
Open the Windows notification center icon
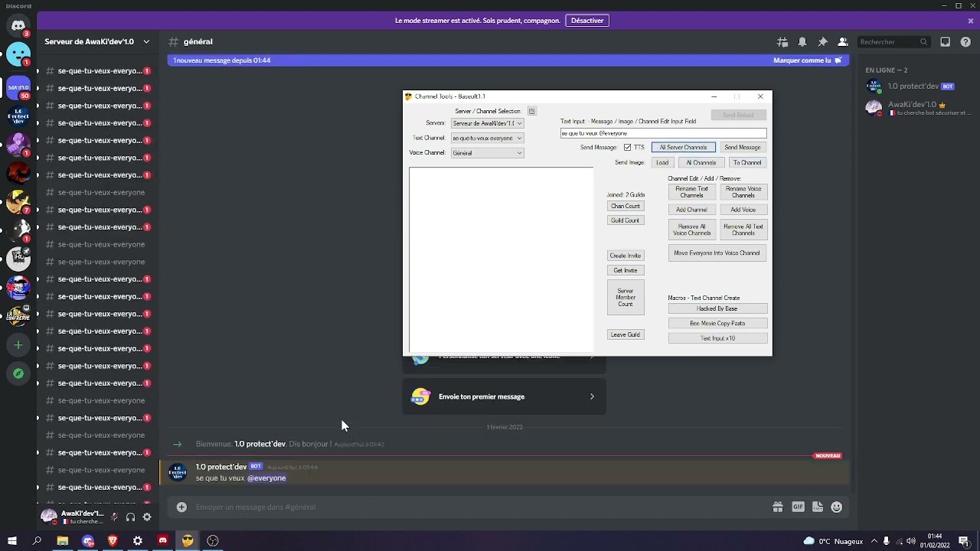point(963,541)
